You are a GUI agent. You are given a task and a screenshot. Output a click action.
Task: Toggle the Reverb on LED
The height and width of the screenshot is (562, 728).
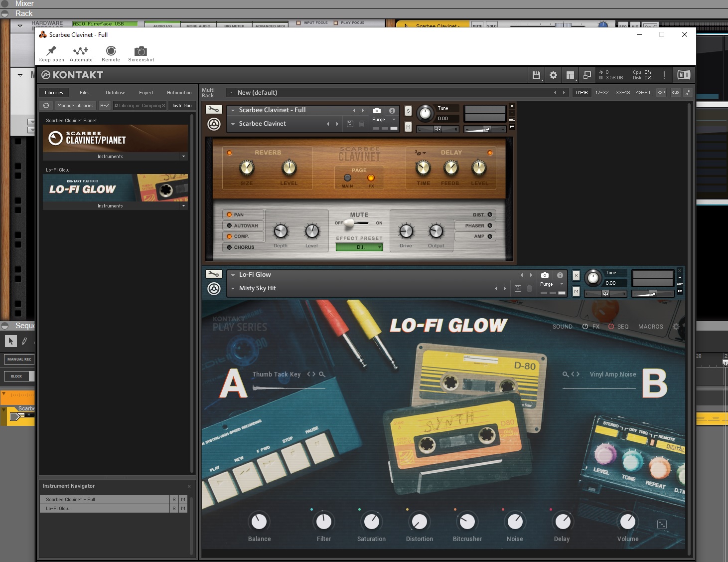(230, 153)
